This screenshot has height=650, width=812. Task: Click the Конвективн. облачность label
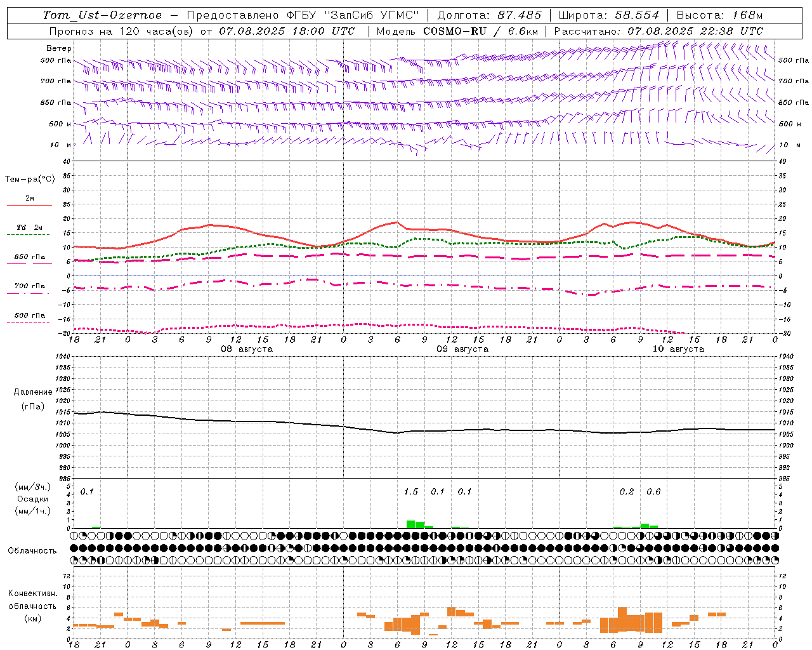coord(32,600)
